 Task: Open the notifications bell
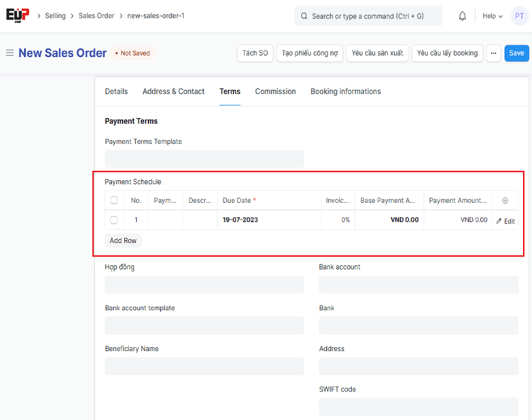click(463, 16)
